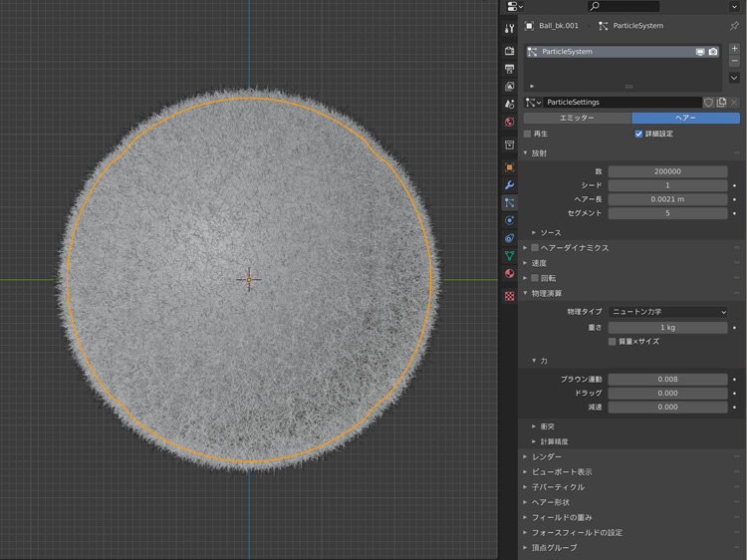This screenshot has height=560, width=747.
Task: Expand the レンダー panel
Action: click(x=547, y=457)
